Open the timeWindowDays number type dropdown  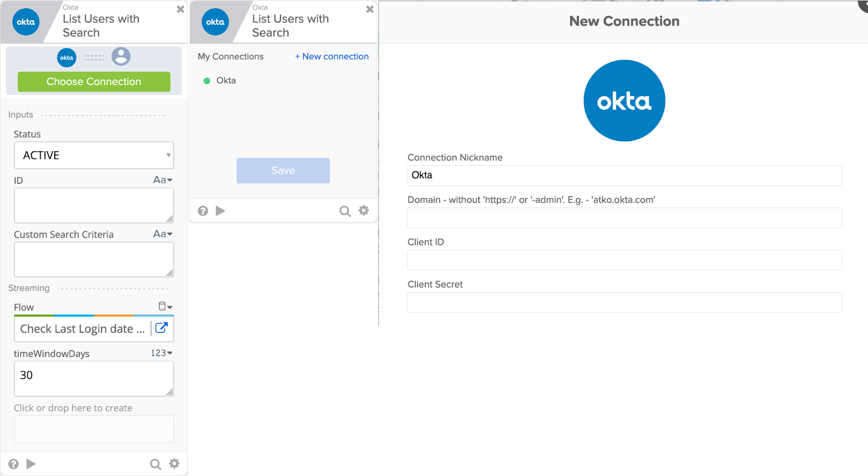coord(161,353)
